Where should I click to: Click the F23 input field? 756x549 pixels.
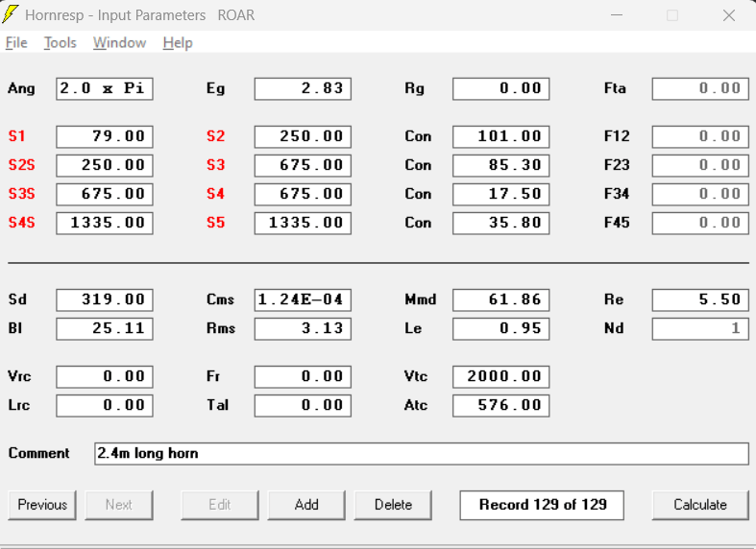coord(700,166)
